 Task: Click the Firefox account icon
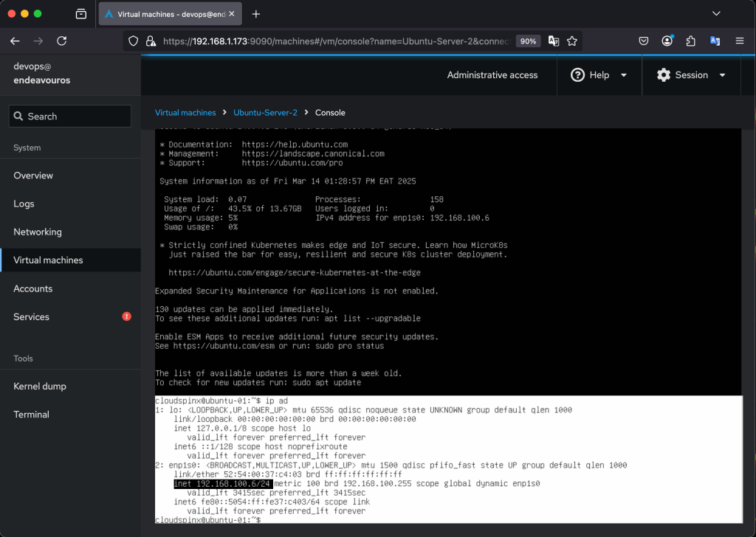tap(667, 41)
